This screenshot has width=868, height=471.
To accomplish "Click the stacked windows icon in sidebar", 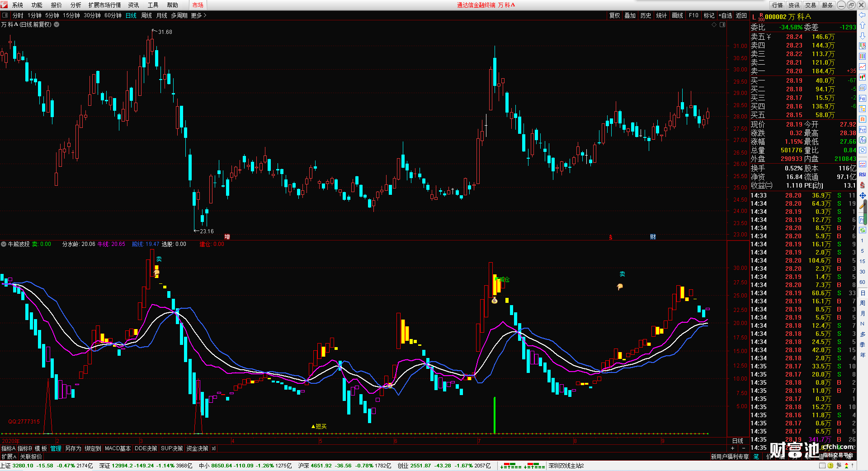I will (x=863, y=88).
